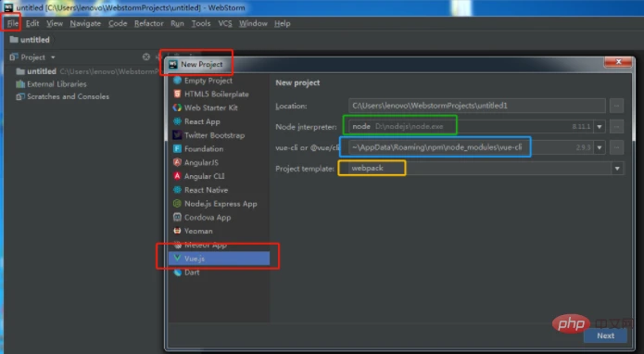Open the VCS menu

tap(225, 23)
